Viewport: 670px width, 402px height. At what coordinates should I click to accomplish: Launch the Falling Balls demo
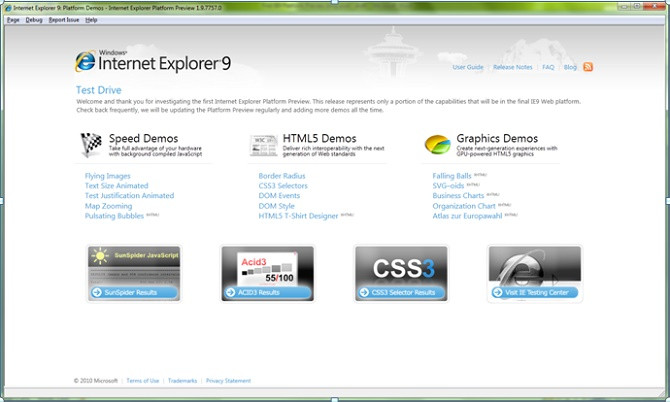(452, 176)
